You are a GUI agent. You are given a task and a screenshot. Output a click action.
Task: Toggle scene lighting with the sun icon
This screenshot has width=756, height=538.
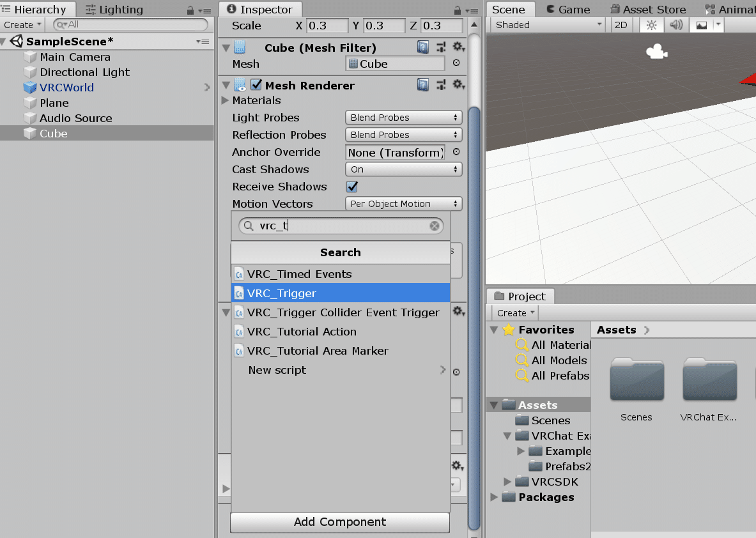click(651, 24)
